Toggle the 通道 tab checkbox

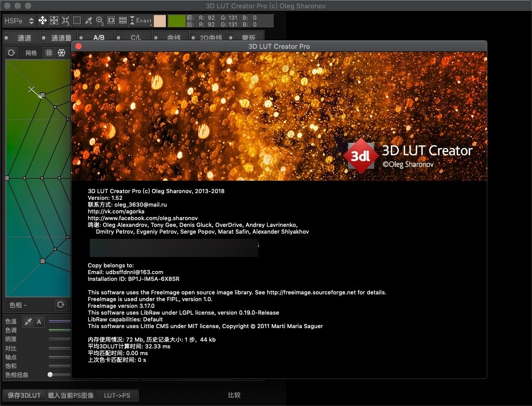point(7,37)
